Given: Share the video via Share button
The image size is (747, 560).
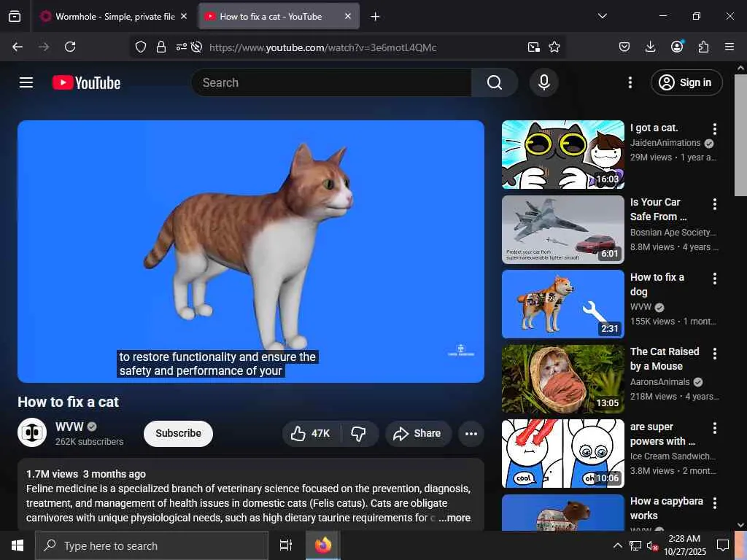Looking at the screenshot, I should click(x=418, y=433).
